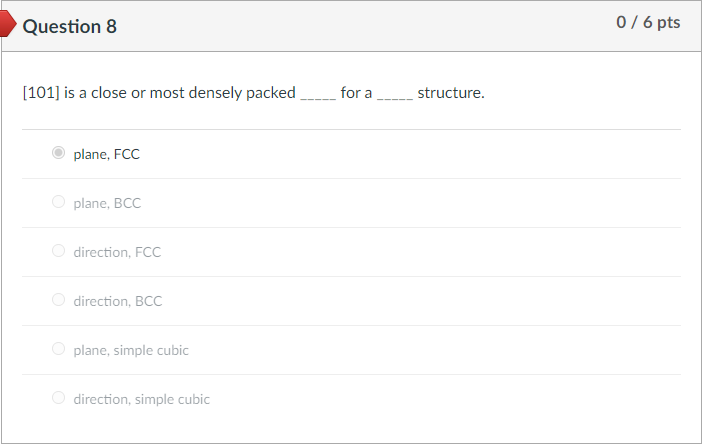Click the 0 / 6 pts score
703x445 pixels.
648,23
